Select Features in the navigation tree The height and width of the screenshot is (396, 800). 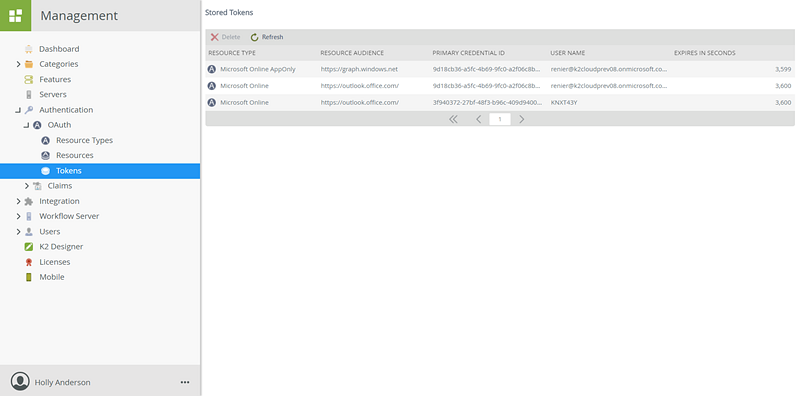click(x=55, y=80)
